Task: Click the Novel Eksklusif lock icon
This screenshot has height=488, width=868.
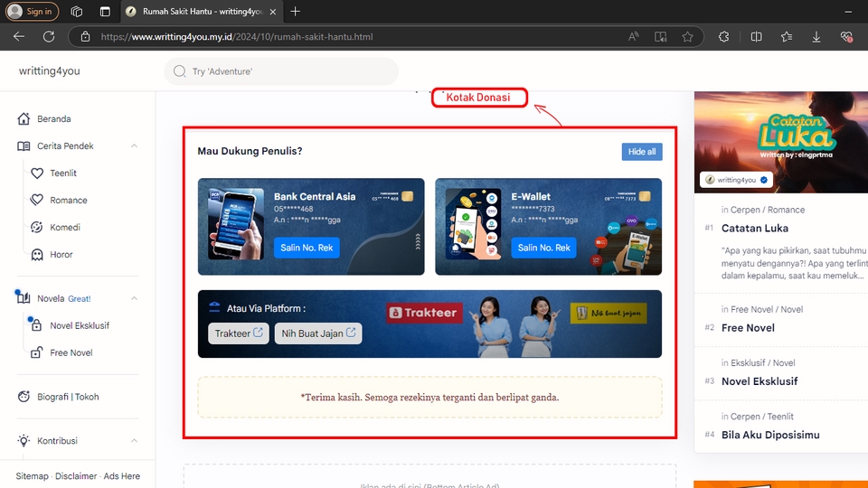Action: [x=36, y=325]
